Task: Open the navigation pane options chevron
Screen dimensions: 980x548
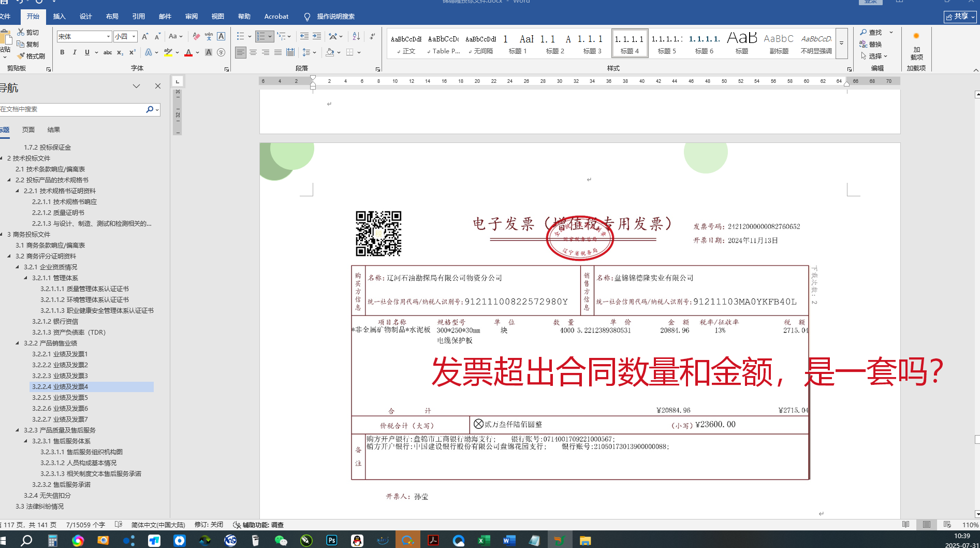Action: click(136, 86)
